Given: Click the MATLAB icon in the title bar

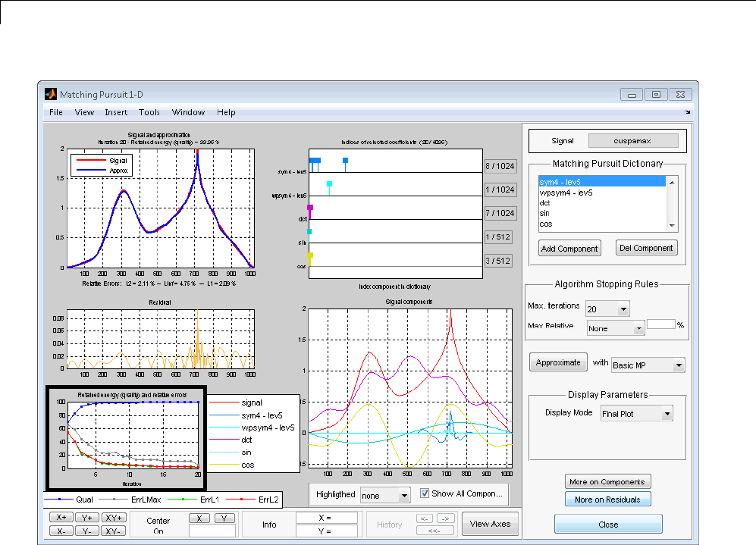Looking at the screenshot, I should (x=51, y=95).
